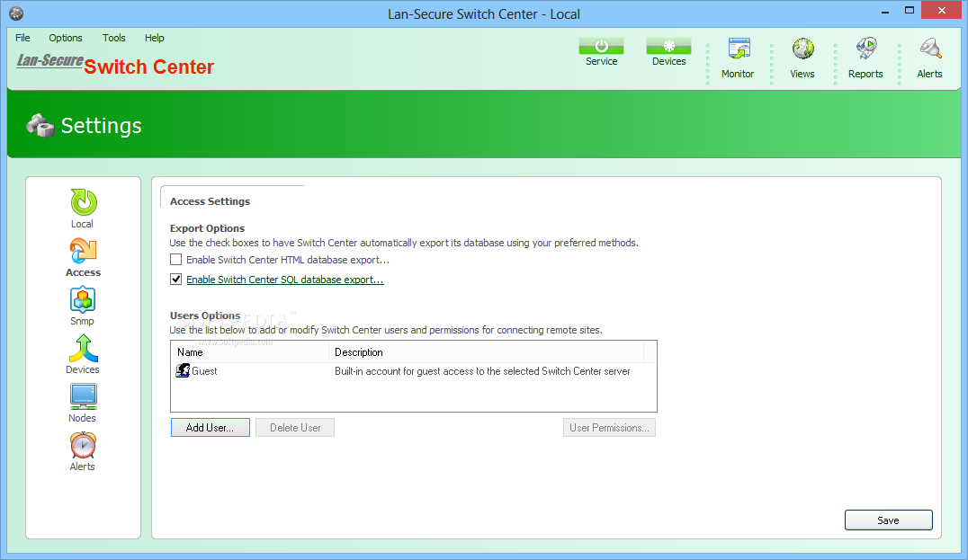Select the Access Settings tab
This screenshot has height=560, width=968.
210,201
